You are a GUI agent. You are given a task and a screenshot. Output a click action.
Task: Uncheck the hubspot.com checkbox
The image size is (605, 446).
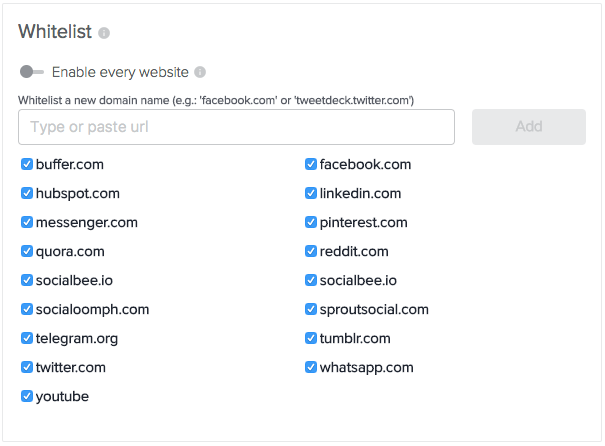point(27,193)
